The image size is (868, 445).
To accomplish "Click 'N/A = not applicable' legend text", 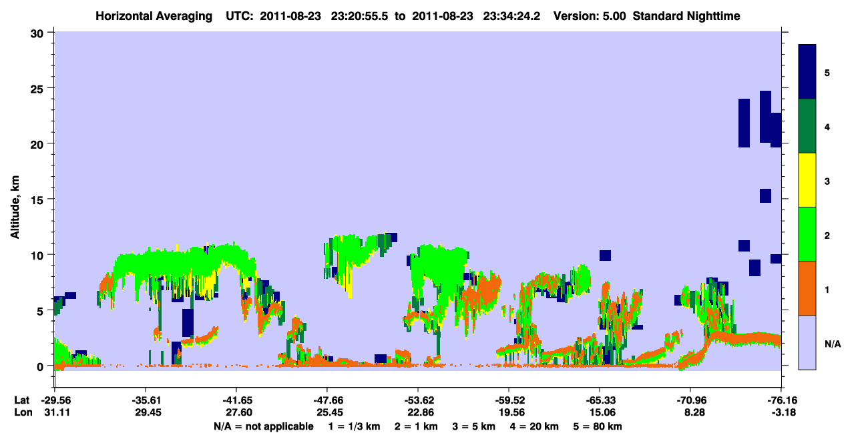I will (x=263, y=426).
